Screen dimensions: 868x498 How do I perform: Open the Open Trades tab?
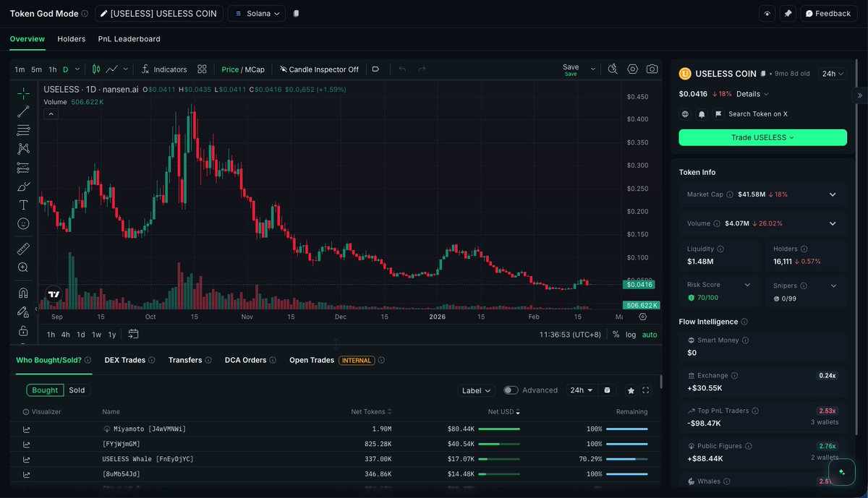point(312,360)
